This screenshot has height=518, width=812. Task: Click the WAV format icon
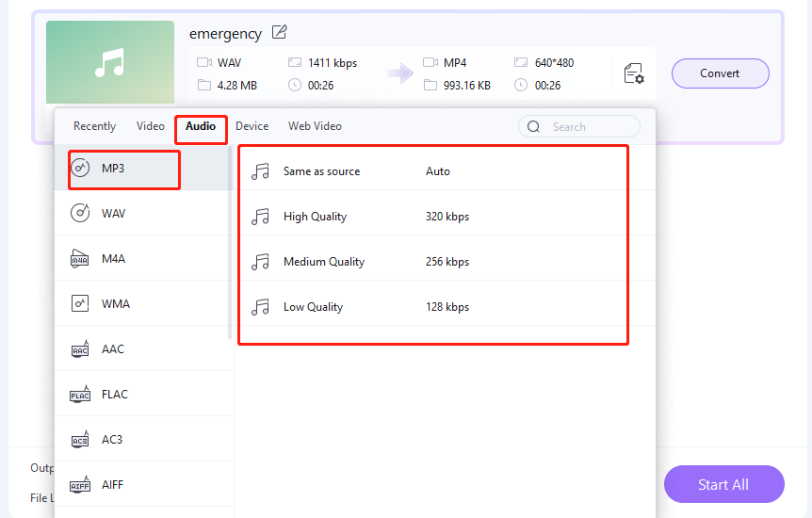(x=80, y=213)
